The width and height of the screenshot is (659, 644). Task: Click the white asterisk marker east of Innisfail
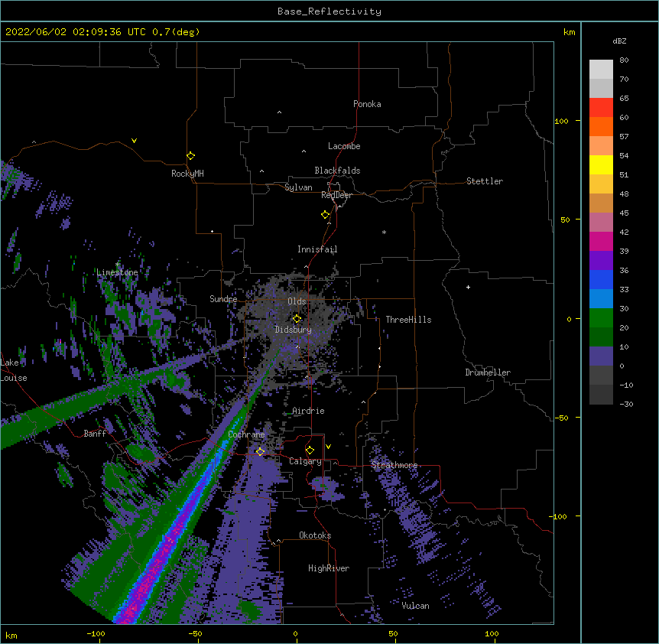click(x=384, y=232)
